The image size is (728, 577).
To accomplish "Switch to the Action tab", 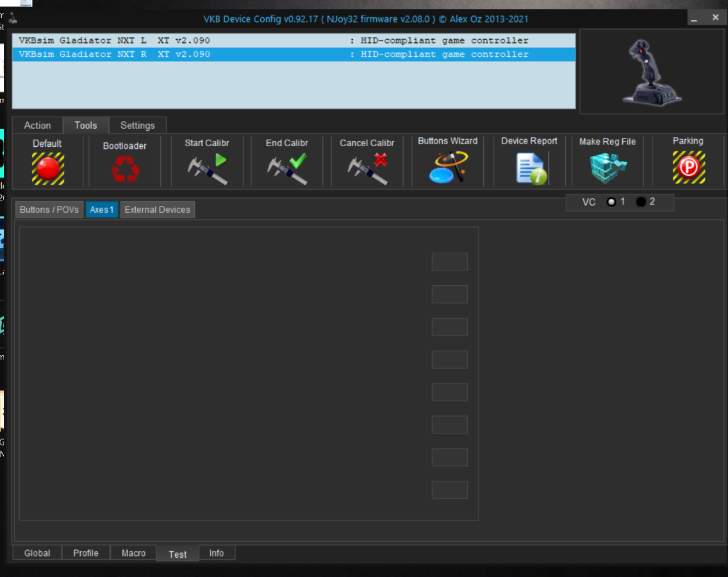I will click(37, 126).
